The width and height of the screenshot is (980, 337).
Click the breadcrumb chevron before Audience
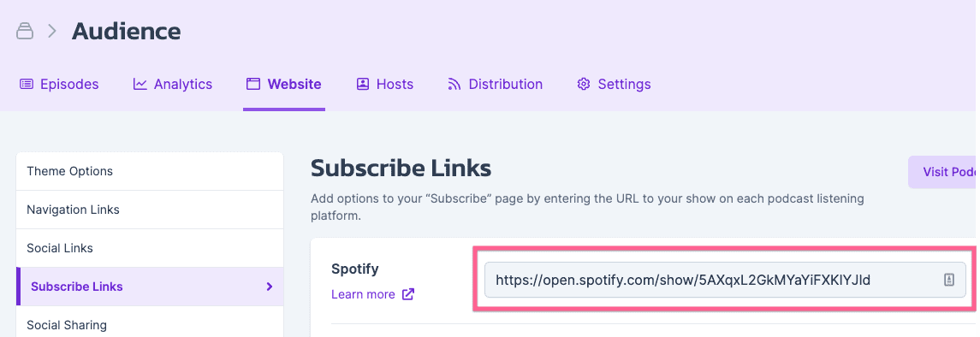[x=52, y=31]
